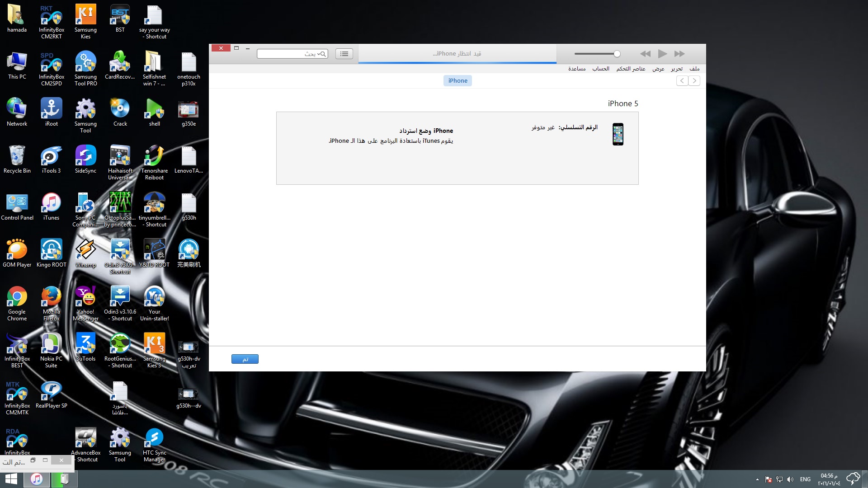Click the 'iPhone 5' device title

[x=623, y=103]
